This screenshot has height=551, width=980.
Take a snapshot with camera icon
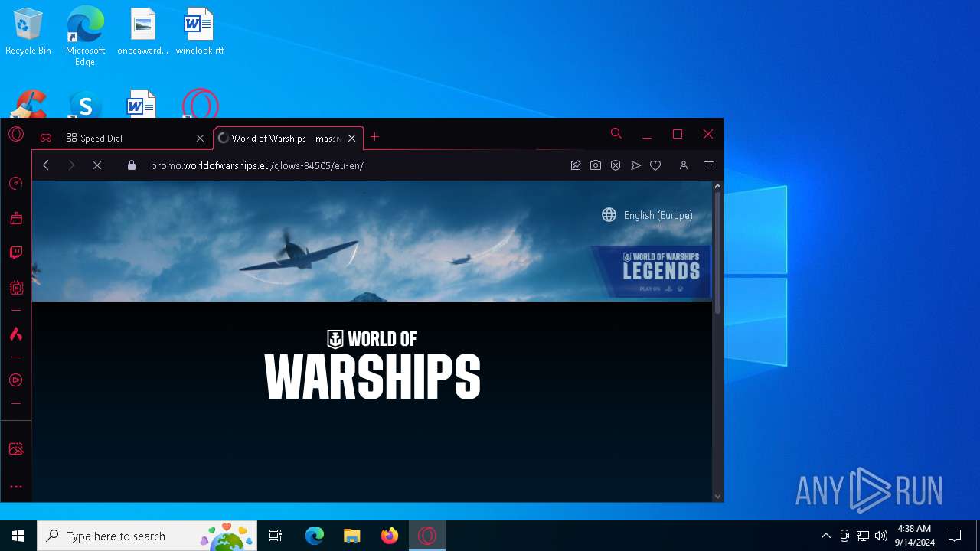596,165
